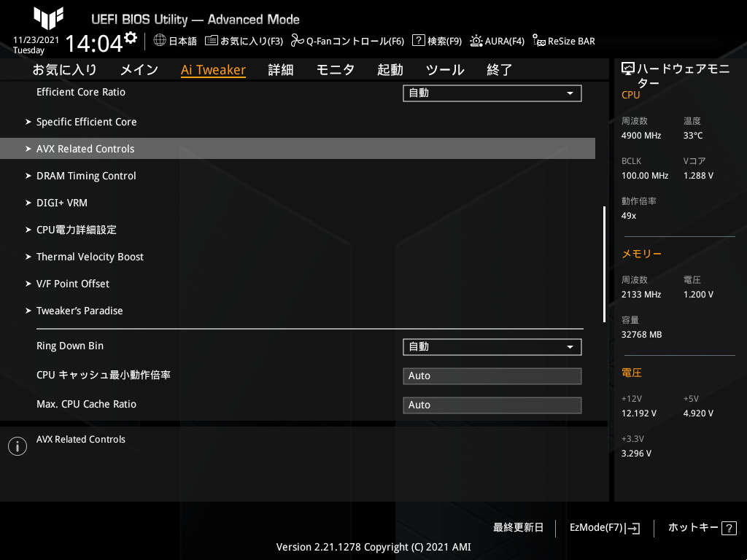Viewport: 747px width, 560px height.
Task: Click the BCLK 100.00 MHz value
Action: (645, 176)
